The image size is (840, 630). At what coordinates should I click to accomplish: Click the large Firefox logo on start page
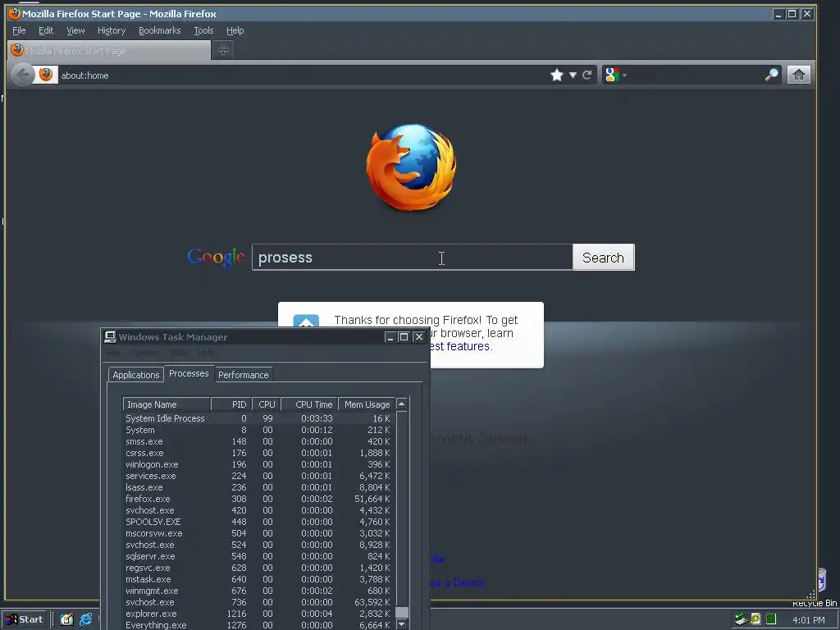[x=412, y=167]
